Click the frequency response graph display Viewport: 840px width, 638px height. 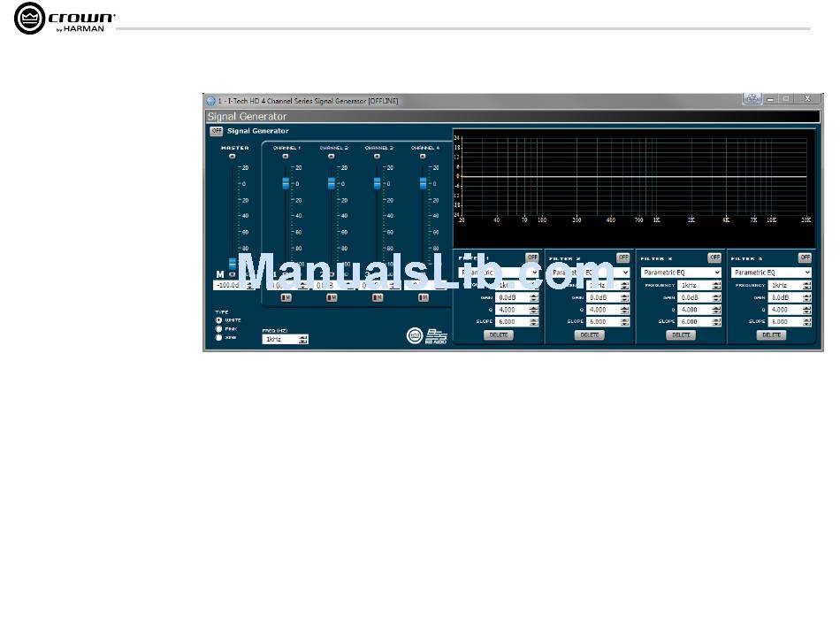pos(634,188)
